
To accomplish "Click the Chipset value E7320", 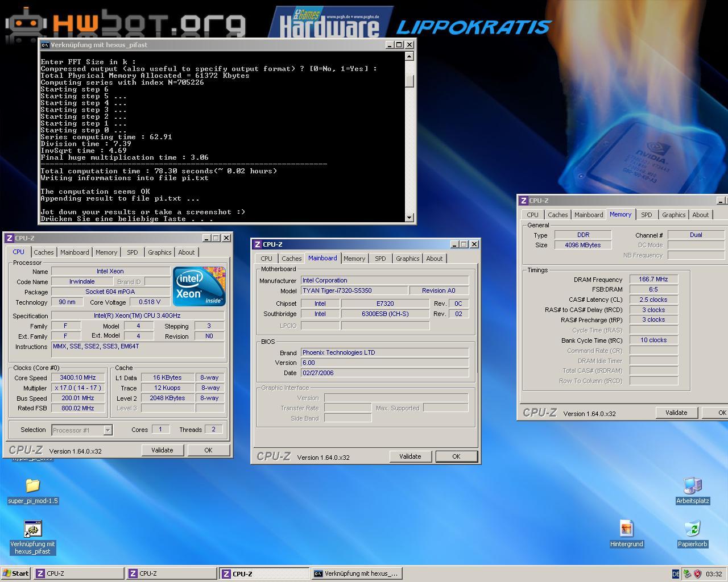I will pos(385,304).
